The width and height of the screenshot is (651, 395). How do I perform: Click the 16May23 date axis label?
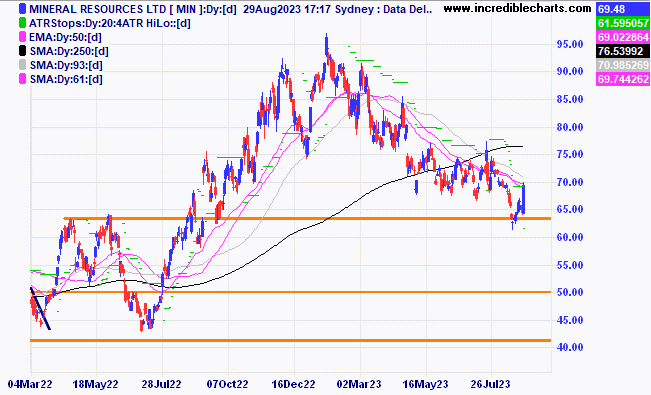(426, 384)
